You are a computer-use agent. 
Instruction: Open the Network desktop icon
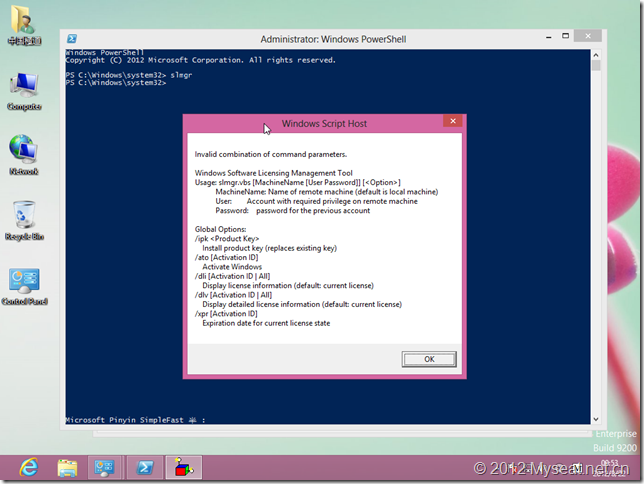tap(24, 155)
